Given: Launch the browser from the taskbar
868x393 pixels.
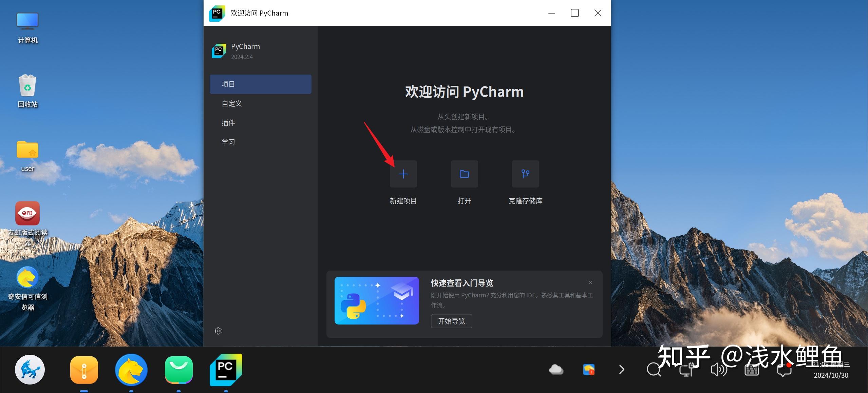Looking at the screenshot, I should (131, 369).
